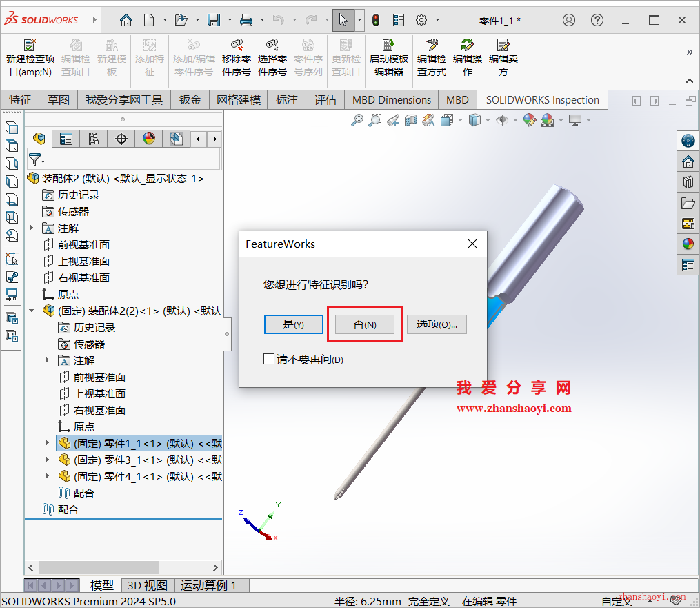Select 前视基准面 in top-level tree
Screen dimensions: 700x608
click(x=83, y=244)
